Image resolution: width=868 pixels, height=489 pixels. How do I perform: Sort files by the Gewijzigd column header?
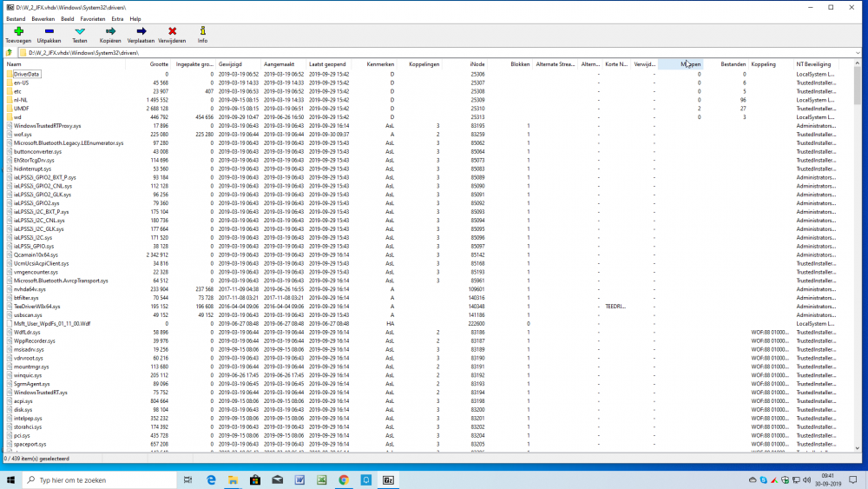click(230, 64)
